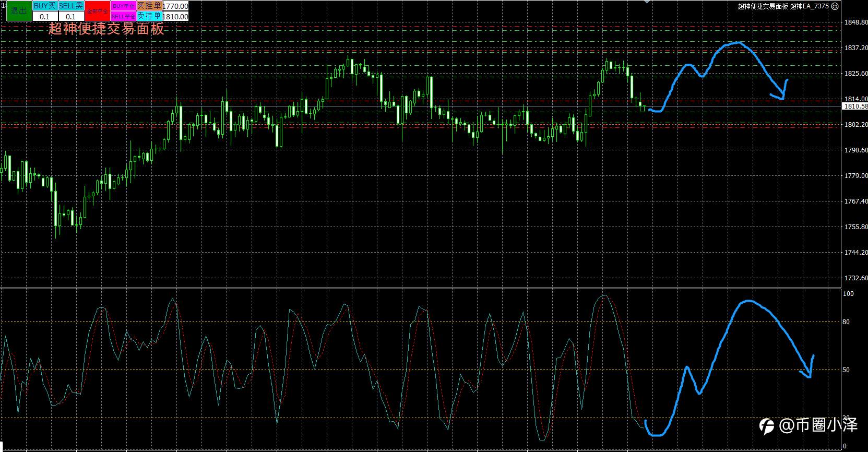Image resolution: width=868 pixels, height=452 pixels.
Task: Click the 买挂单 buy pending order button
Action: [150, 6]
